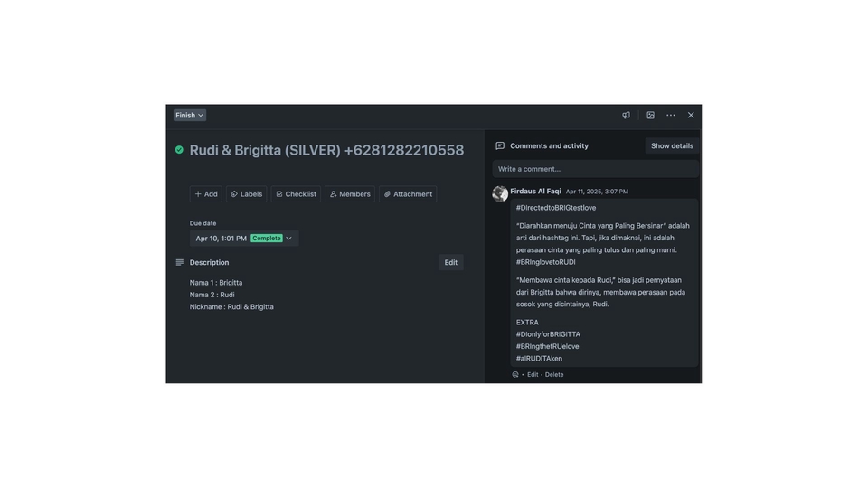Open the Finish list dropdown

(x=190, y=116)
